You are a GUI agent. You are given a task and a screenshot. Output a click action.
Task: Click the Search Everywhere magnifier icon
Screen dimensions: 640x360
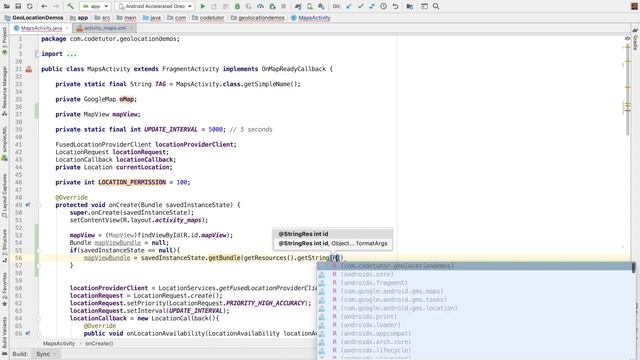click(436, 6)
